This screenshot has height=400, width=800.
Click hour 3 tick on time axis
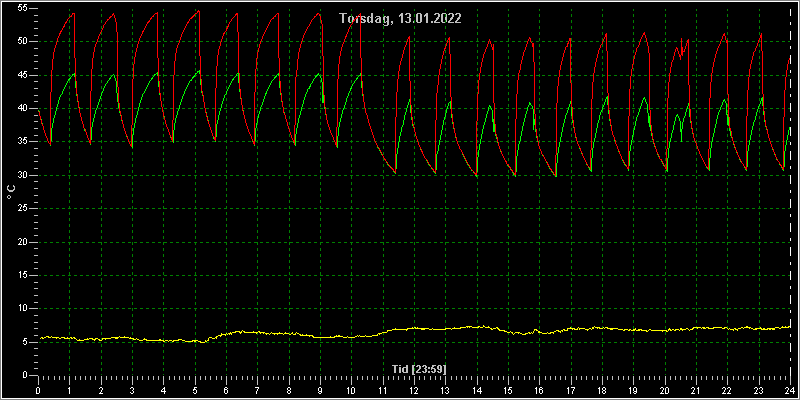click(x=132, y=390)
